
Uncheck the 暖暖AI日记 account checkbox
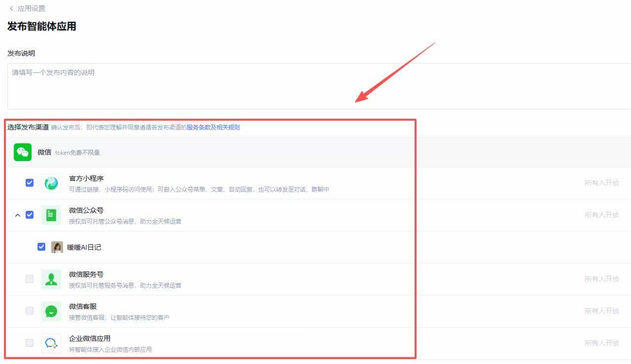(x=41, y=247)
